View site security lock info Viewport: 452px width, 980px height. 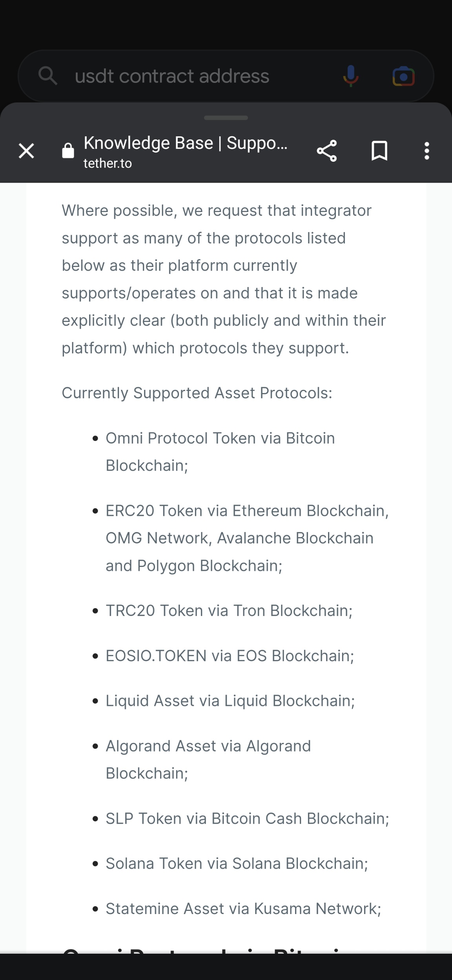tap(68, 150)
